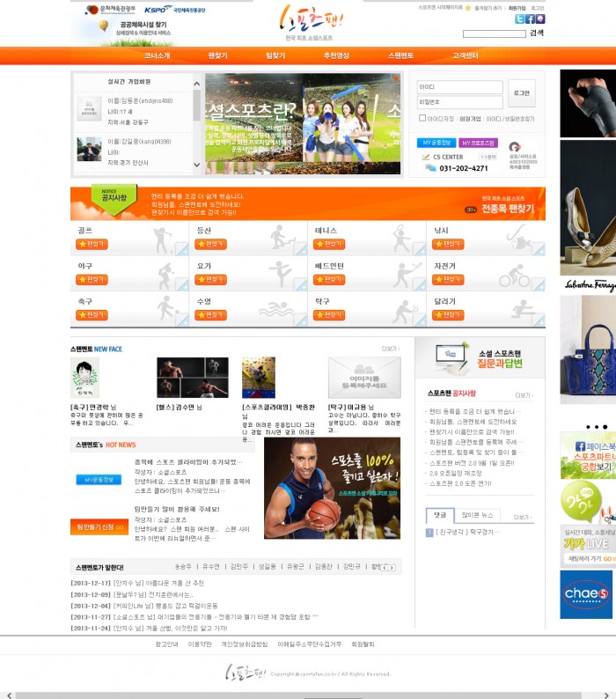Click the 비밀번호 password field
Image resolution: width=616 pixels, height=699 pixels.
click(x=459, y=103)
